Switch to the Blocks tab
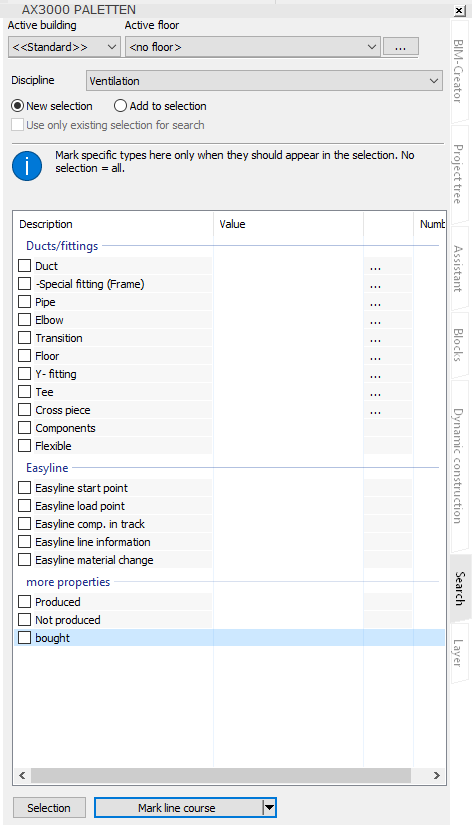This screenshot has height=825, width=472. pyautogui.click(x=459, y=345)
